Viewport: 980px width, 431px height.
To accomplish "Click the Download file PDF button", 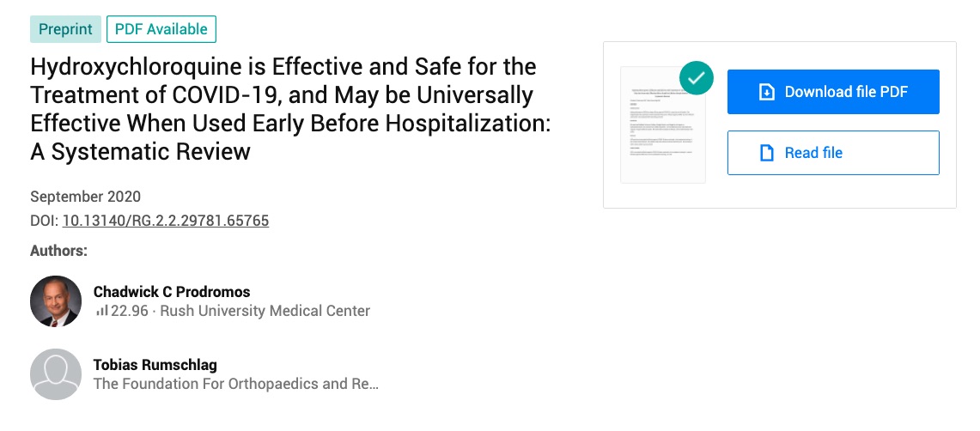I will tap(833, 92).
